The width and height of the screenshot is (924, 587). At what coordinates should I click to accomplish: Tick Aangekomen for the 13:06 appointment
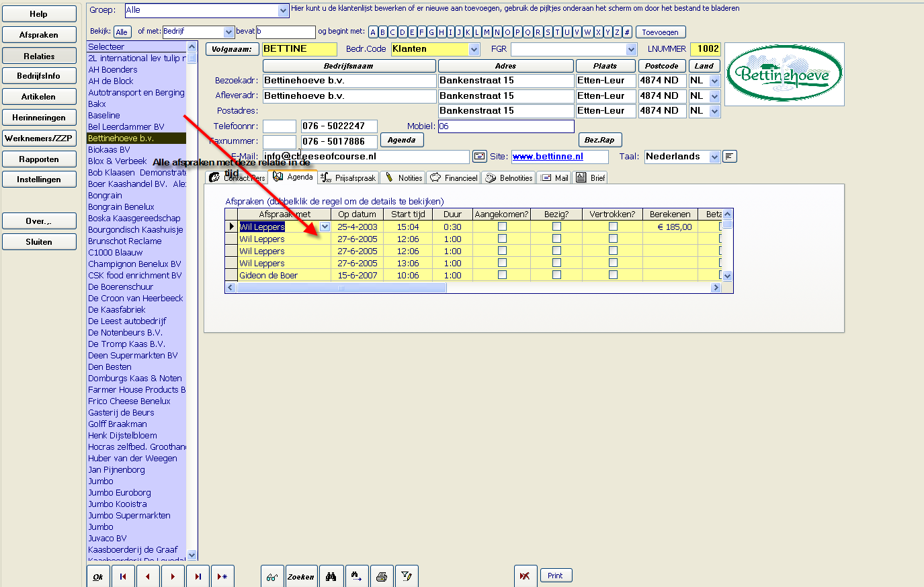coord(502,263)
